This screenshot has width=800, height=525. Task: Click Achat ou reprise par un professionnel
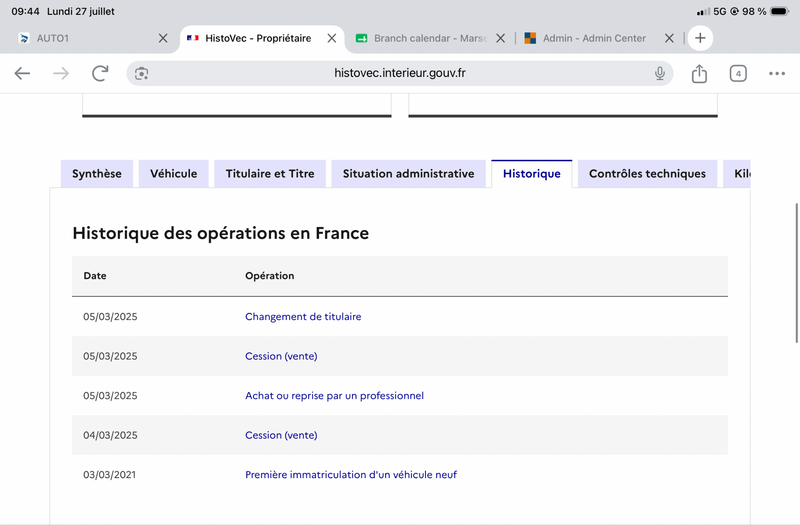334,395
